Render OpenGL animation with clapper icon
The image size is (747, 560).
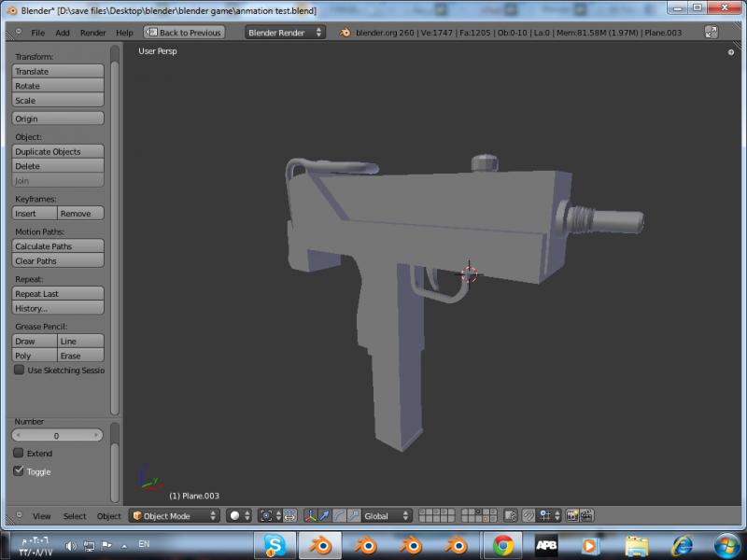(586, 516)
